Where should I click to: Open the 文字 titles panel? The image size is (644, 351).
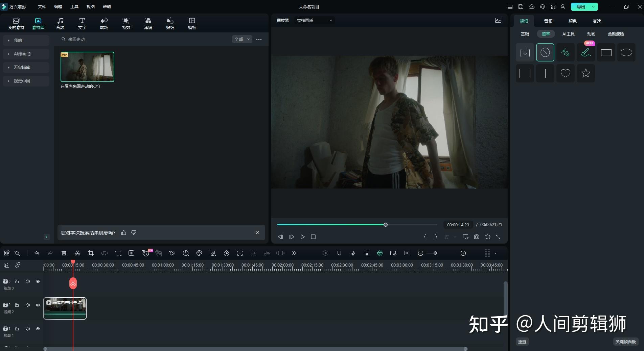pos(82,24)
